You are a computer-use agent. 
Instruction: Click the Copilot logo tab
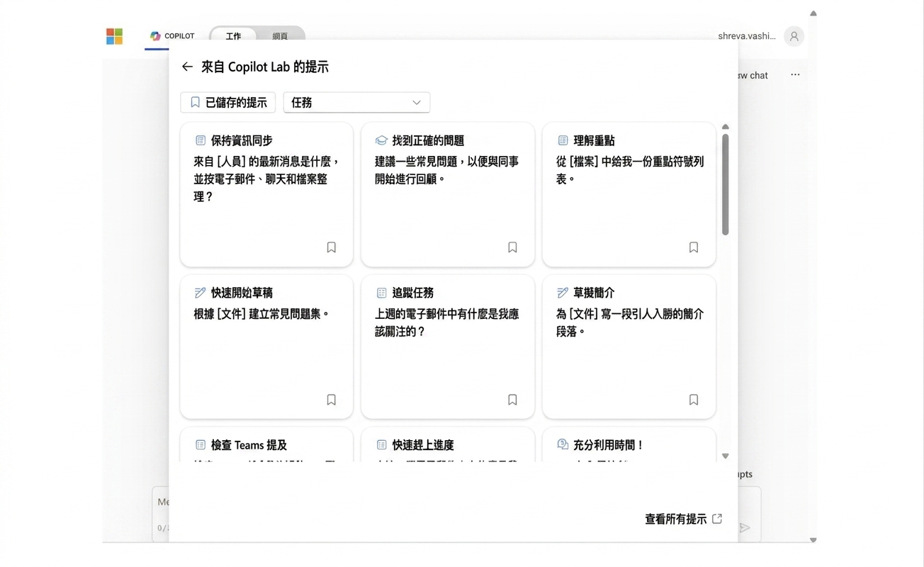pos(172,36)
